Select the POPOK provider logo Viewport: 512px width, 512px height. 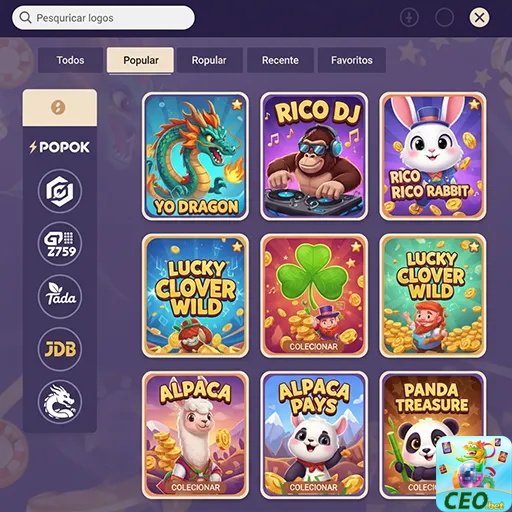coord(60,147)
